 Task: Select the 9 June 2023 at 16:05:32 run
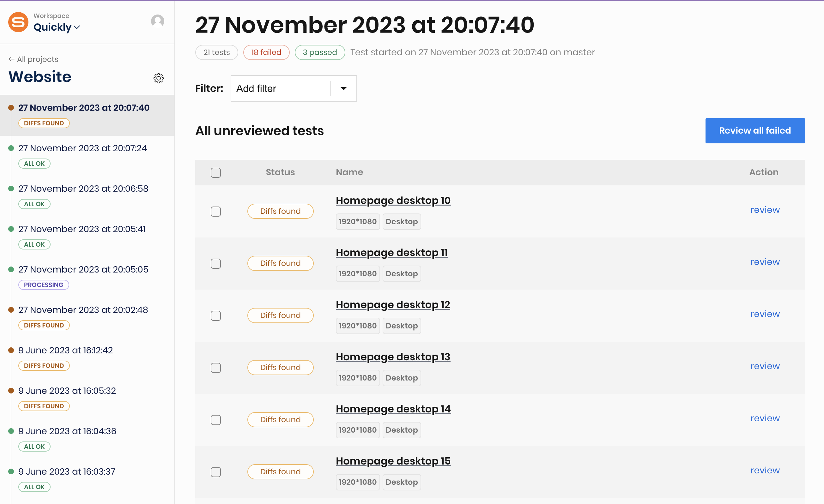tap(67, 391)
